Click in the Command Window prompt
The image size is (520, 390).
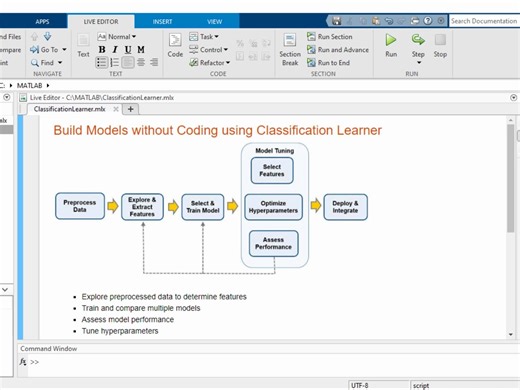[273, 362]
